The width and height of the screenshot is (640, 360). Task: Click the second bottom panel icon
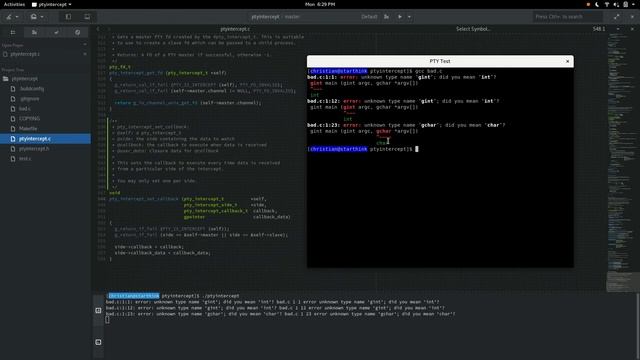pyautogui.click(x=98, y=342)
